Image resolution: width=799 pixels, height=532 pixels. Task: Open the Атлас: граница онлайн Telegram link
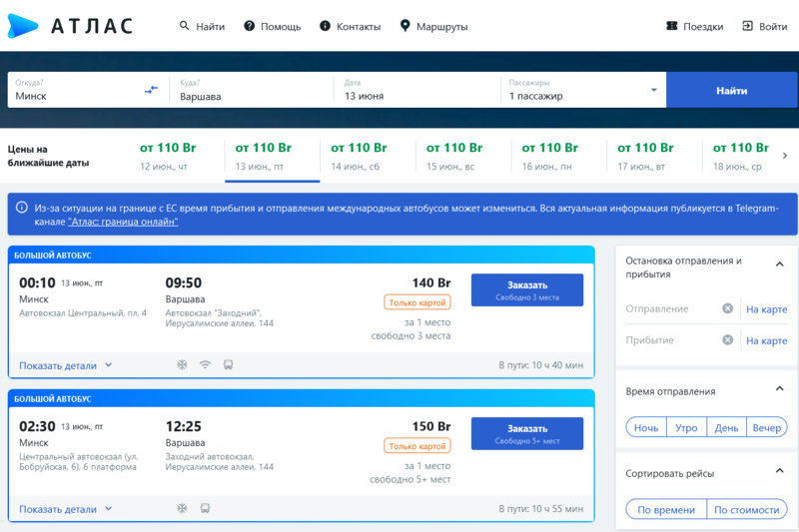[x=123, y=222]
